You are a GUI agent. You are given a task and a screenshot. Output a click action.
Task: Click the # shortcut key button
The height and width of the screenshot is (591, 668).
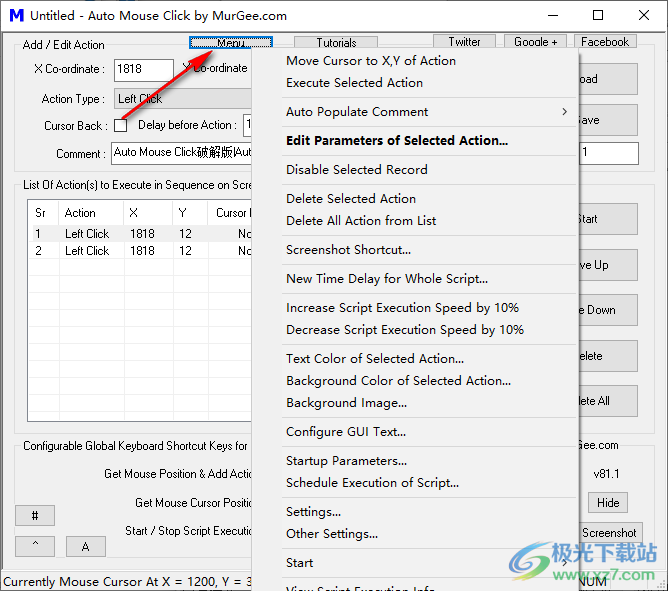tap(35, 516)
